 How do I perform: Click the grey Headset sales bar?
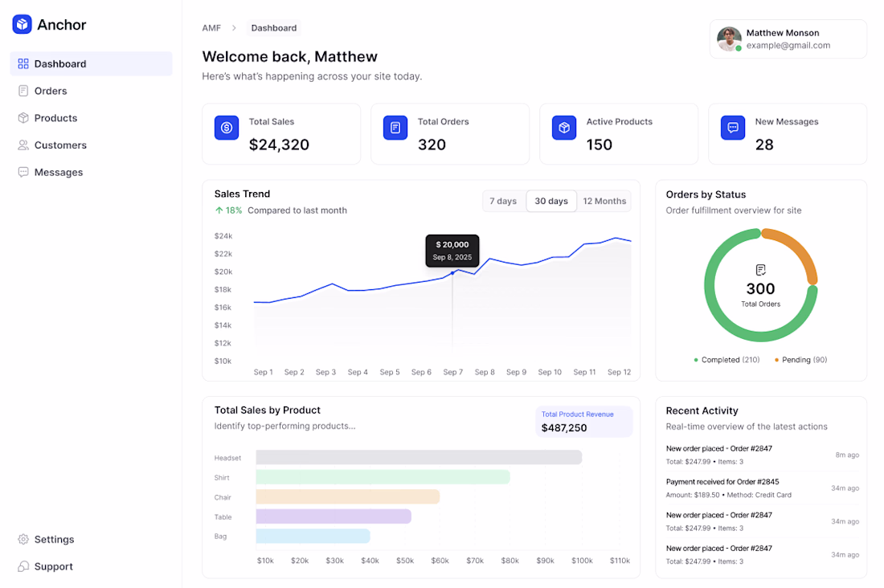pyautogui.click(x=419, y=457)
